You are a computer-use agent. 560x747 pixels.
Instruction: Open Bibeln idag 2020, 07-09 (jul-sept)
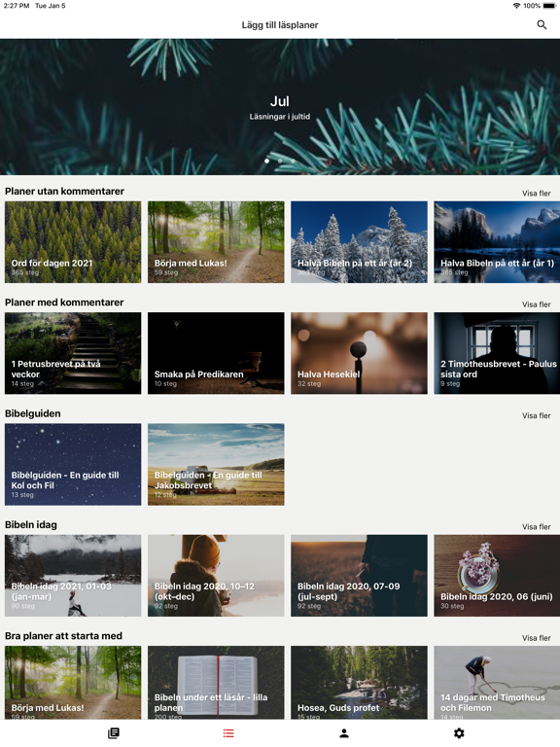(359, 576)
